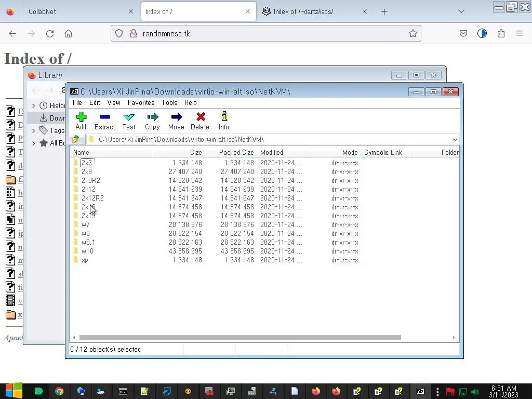Open the Edit menu in 7-Zip
The width and height of the screenshot is (532, 399).
coord(95,102)
